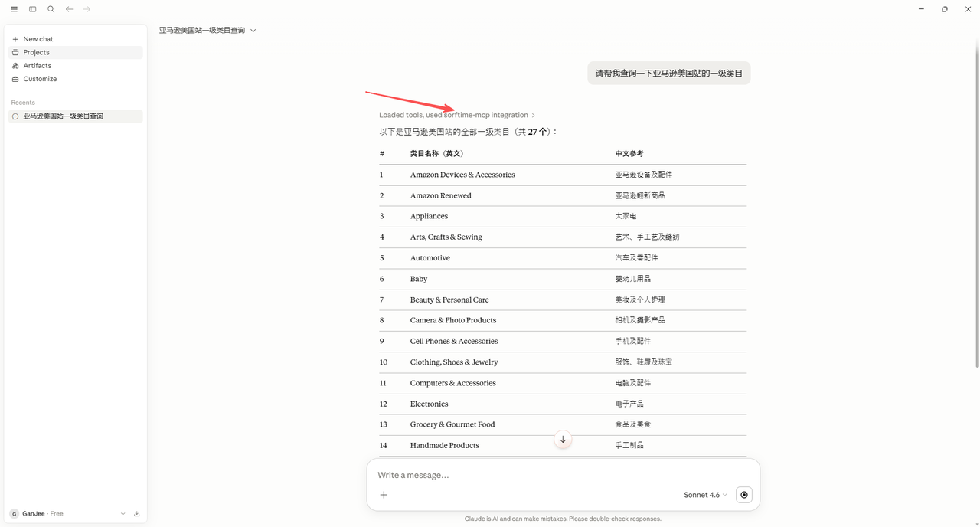
Task: Go back with the left arrow
Action: click(x=69, y=9)
